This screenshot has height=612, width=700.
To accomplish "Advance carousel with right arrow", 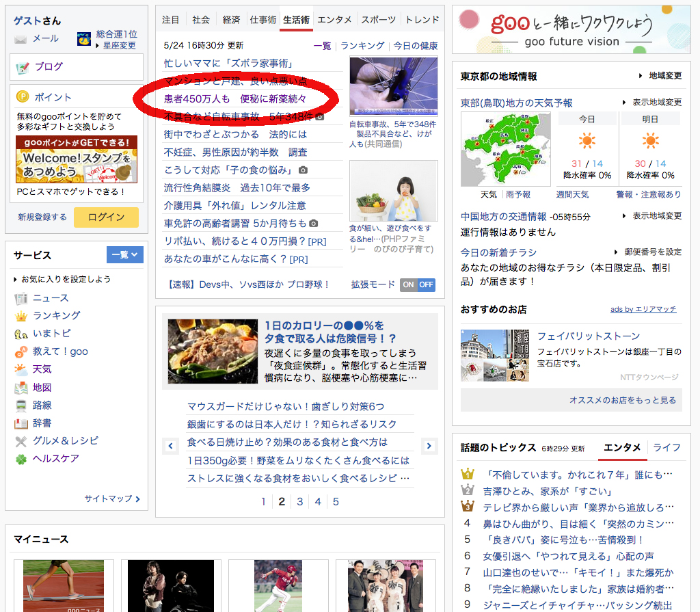I will point(429,446).
